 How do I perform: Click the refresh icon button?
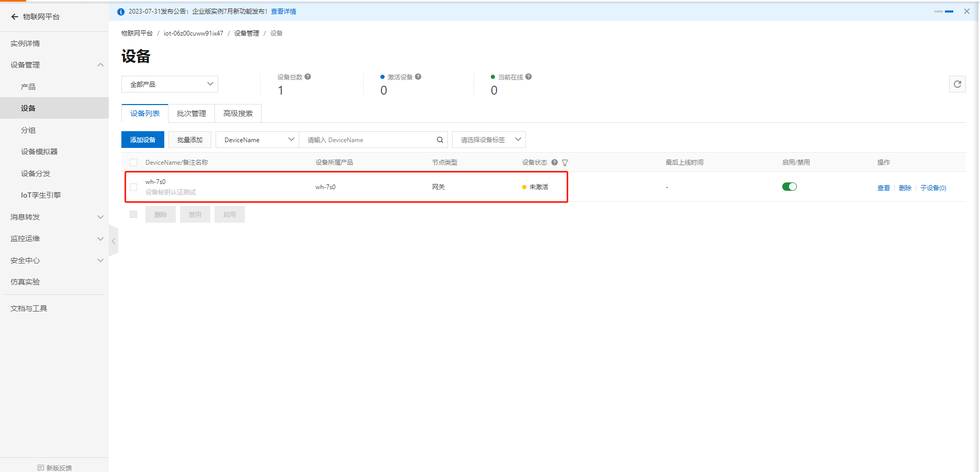point(957,84)
